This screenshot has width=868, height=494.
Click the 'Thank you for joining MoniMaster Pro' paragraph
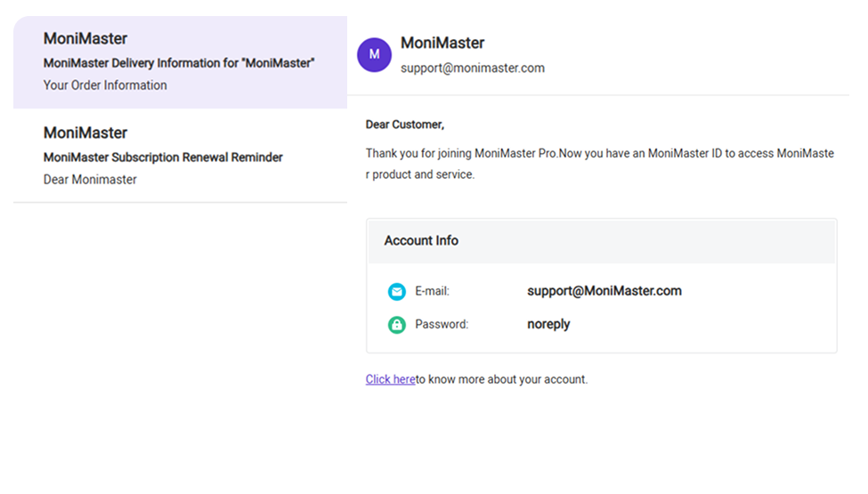tap(599, 164)
